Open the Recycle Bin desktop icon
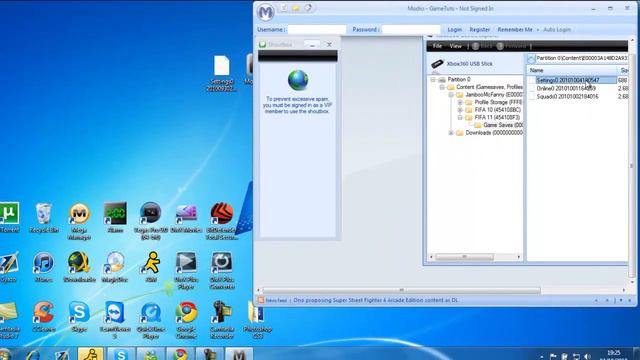The width and height of the screenshot is (640, 360). pyautogui.click(x=44, y=218)
